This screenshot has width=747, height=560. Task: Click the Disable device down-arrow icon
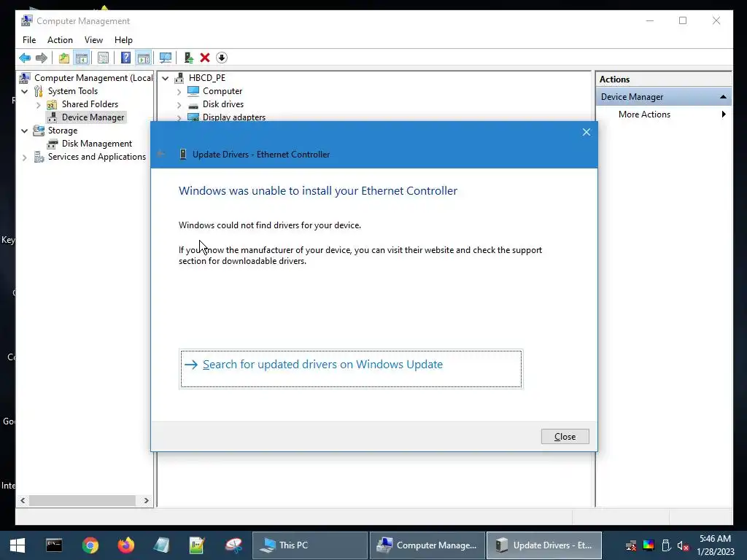(x=222, y=58)
